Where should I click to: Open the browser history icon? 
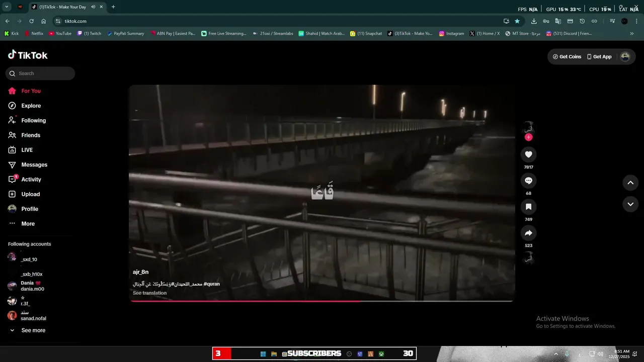582,21
